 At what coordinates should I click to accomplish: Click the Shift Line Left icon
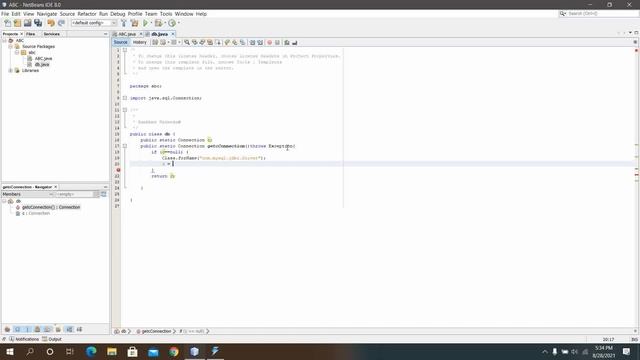[252, 42]
